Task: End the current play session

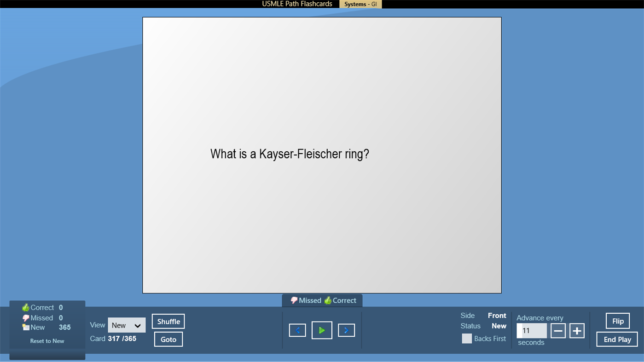Action: (x=617, y=339)
